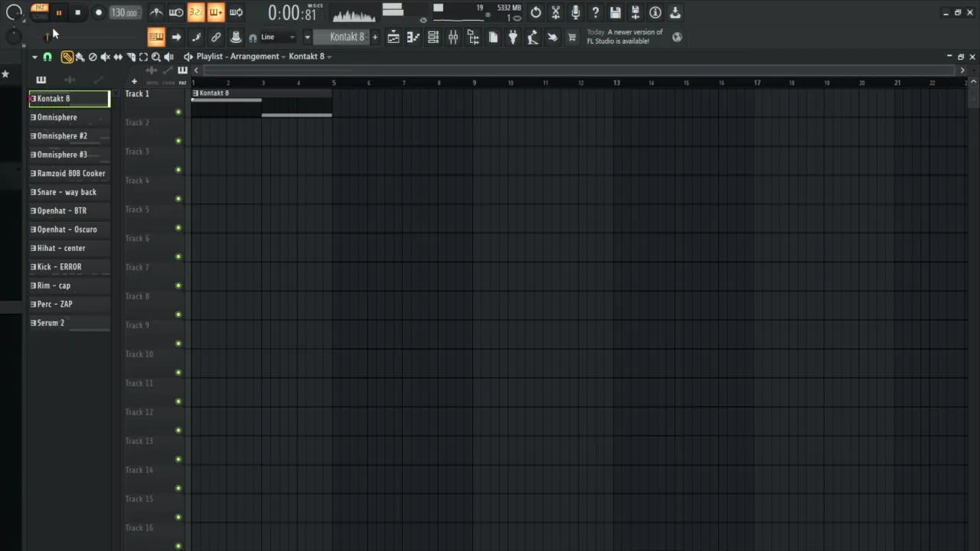Click the stamp tool icon
980x551 pixels.
(x=236, y=37)
